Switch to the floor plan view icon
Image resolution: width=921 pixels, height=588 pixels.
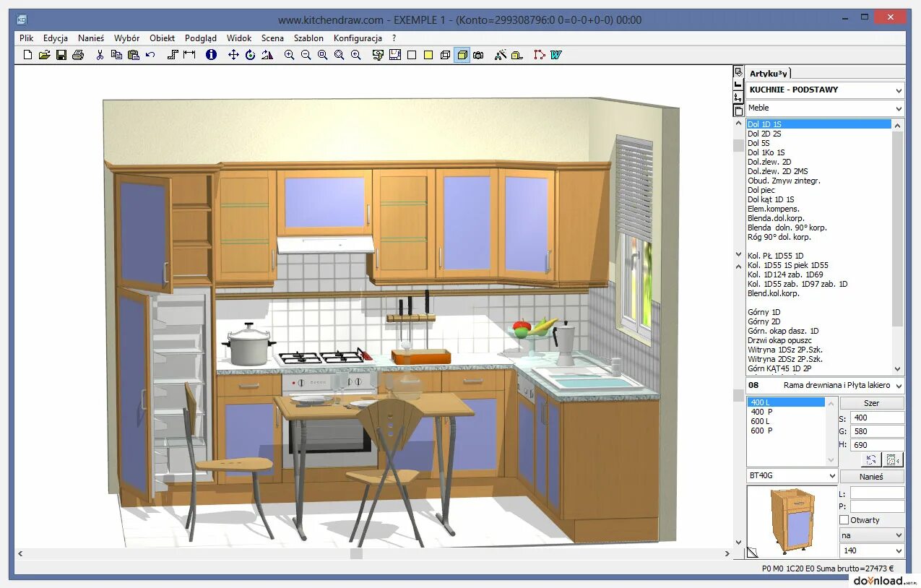point(394,55)
